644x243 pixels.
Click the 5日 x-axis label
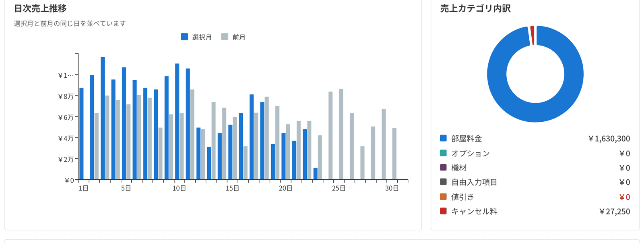(126, 188)
